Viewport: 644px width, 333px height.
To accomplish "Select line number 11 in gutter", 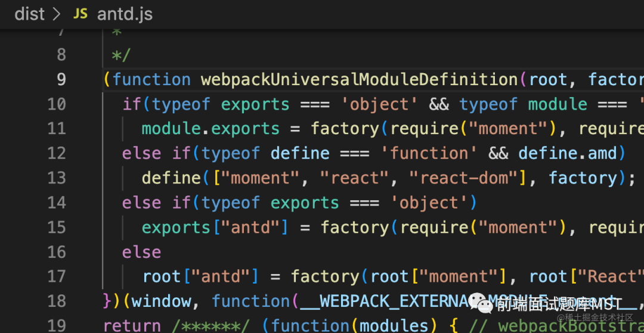I will (x=57, y=128).
